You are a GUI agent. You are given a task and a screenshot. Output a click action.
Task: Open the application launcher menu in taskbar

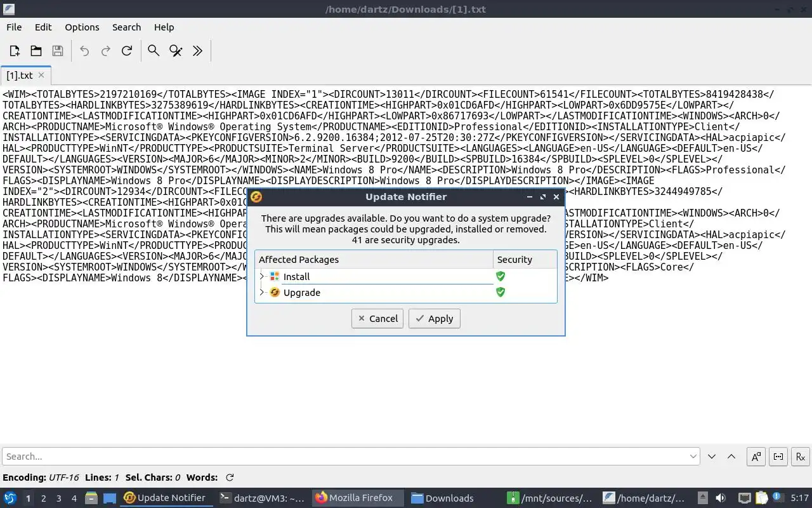tap(10, 498)
